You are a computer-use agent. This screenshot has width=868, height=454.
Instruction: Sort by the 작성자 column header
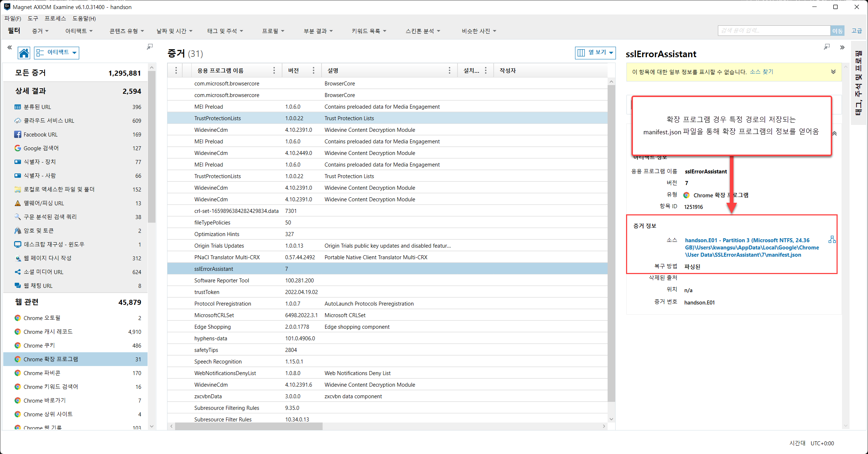coord(508,71)
